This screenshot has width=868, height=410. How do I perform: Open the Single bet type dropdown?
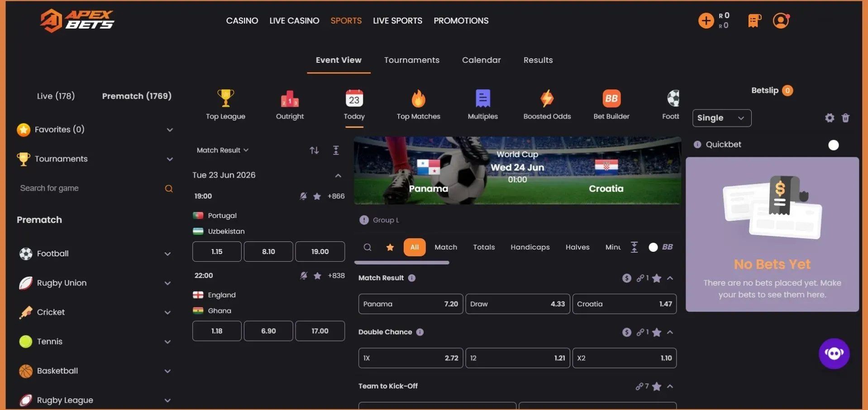point(721,118)
